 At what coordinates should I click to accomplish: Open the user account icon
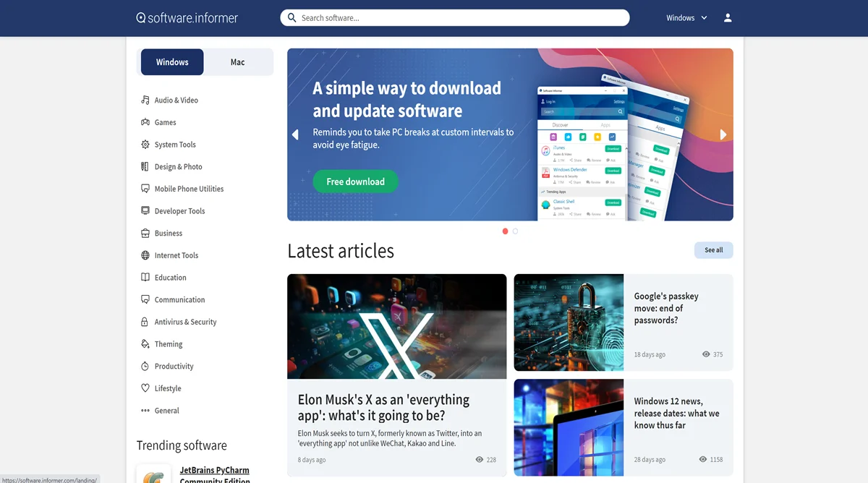(x=728, y=18)
